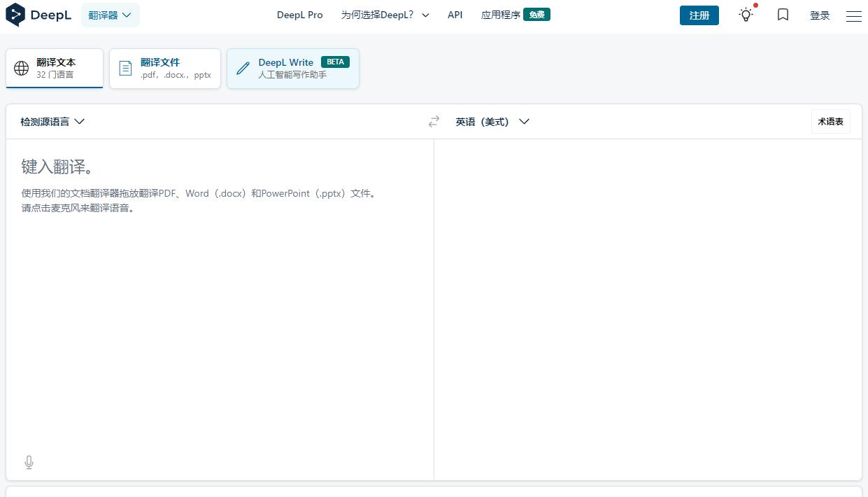This screenshot has height=497, width=868.
Task: Expand the 为何选择DeepL? menu
Action: click(x=385, y=15)
